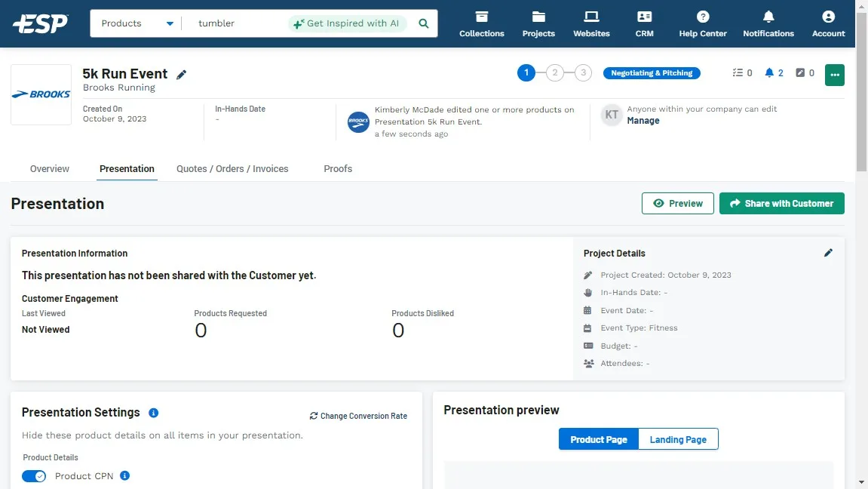Open Collections from top navigation

click(482, 24)
